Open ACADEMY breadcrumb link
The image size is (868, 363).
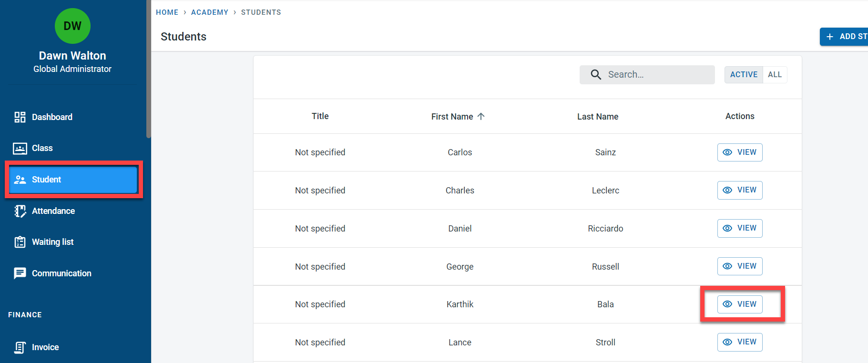(209, 12)
